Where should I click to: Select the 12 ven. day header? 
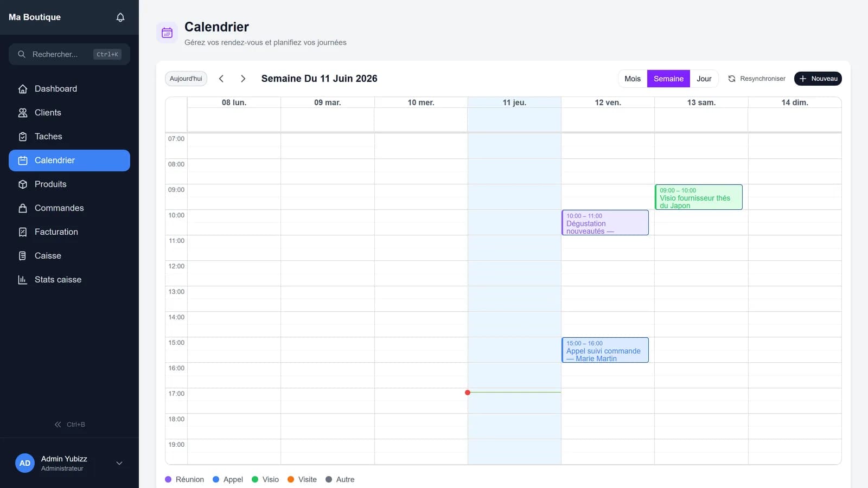point(608,102)
